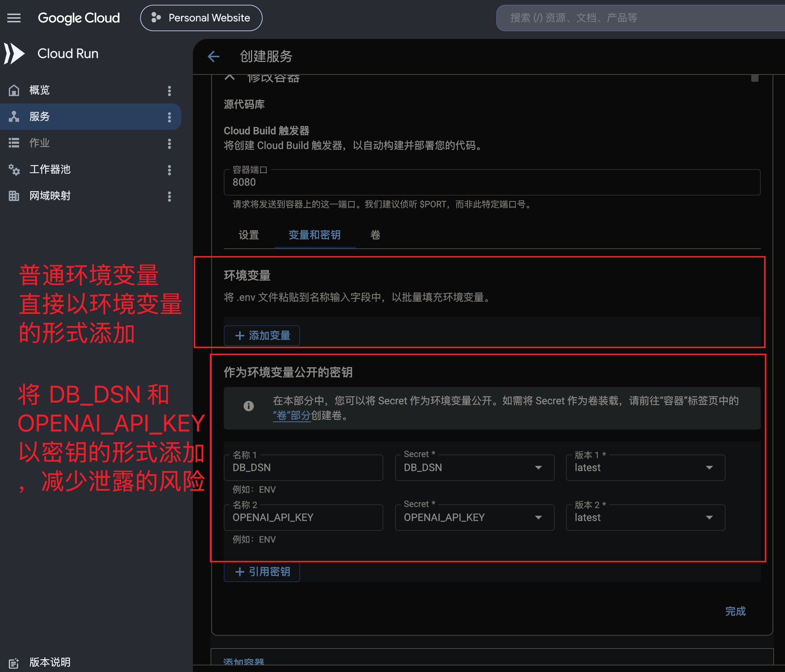Screen dimensions: 785x672
Task: Open the Personal Website project picker
Action: (x=201, y=18)
